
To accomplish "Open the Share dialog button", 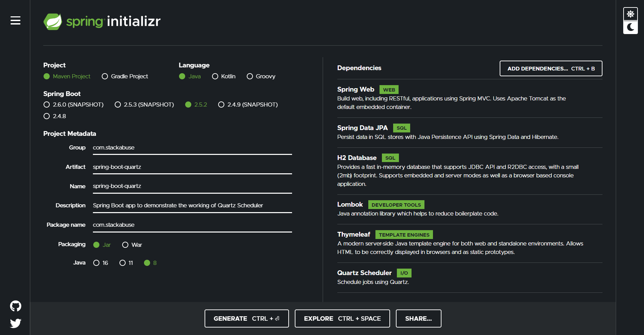I will [x=419, y=319].
